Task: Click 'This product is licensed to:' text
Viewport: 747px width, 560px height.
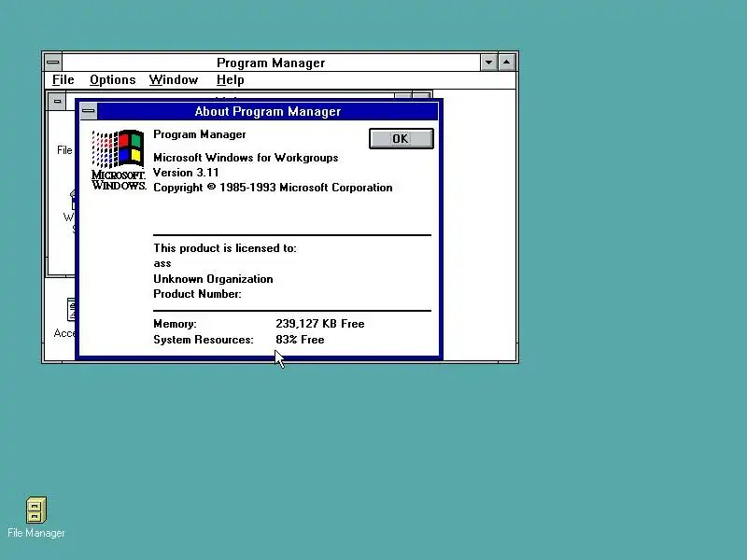Action: pos(224,248)
